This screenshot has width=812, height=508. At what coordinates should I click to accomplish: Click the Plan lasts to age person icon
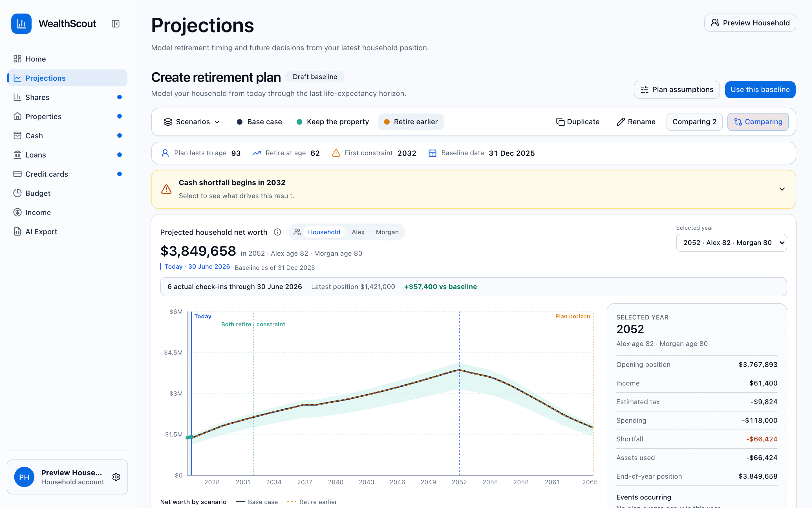[x=165, y=153]
